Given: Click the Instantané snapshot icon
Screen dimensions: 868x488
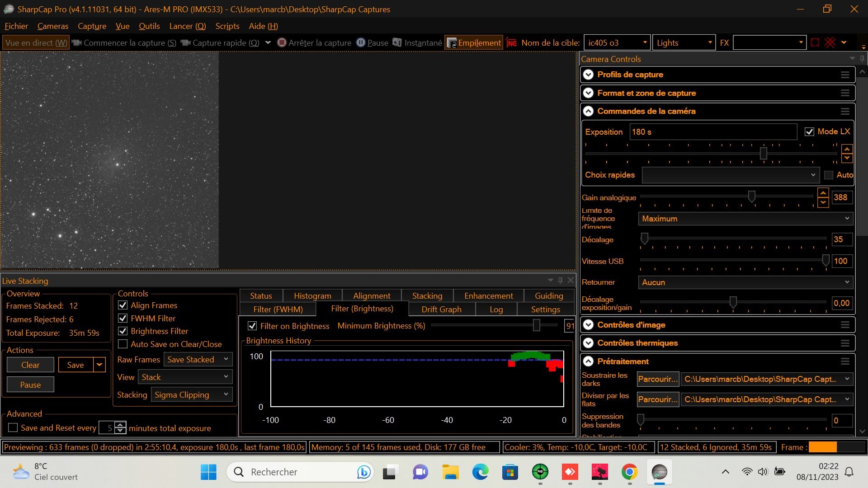Looking at the screenshot, I should click(397, 42).
